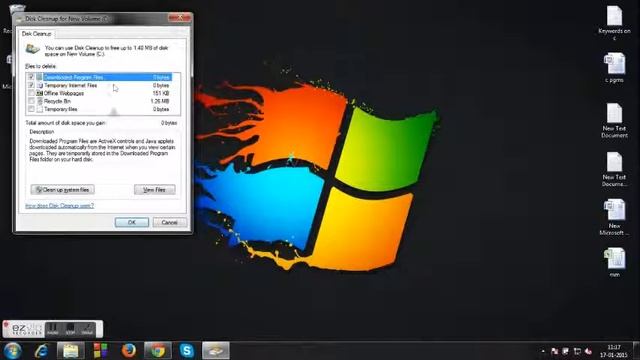640x360 pixels.
Task: Show hidden system tray icons
Action: click(543, 351)
